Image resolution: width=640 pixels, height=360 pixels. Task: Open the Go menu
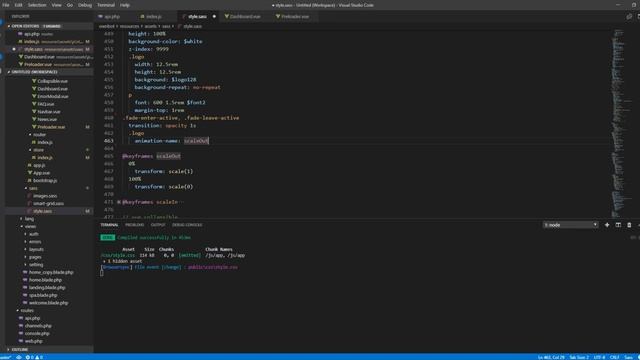click(70, 5)
